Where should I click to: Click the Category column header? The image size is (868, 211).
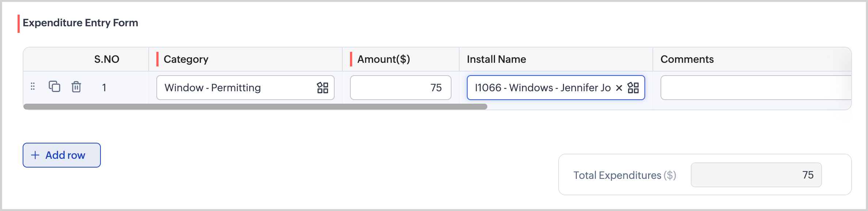(x=186, y=59)
